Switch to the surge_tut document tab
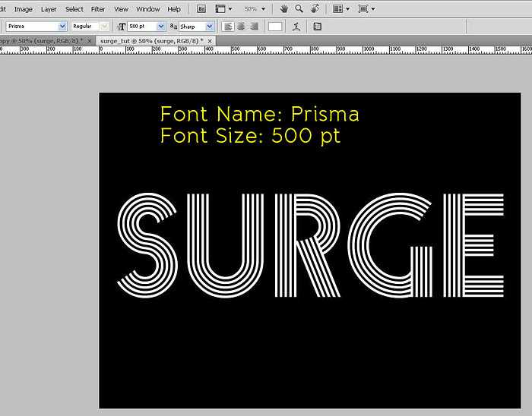This screenshot has height=416, width=532. tap(150, 40)
